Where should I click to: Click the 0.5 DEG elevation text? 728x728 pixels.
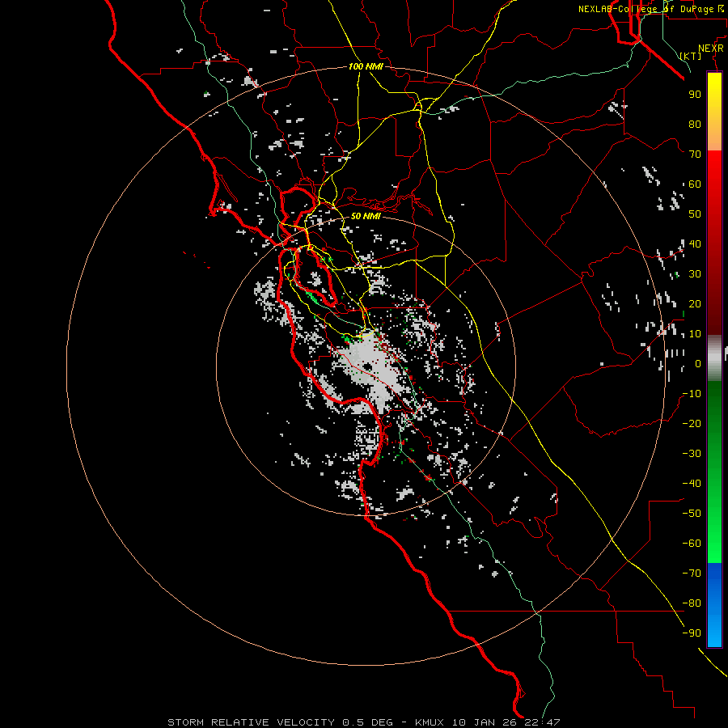point(367,722)
